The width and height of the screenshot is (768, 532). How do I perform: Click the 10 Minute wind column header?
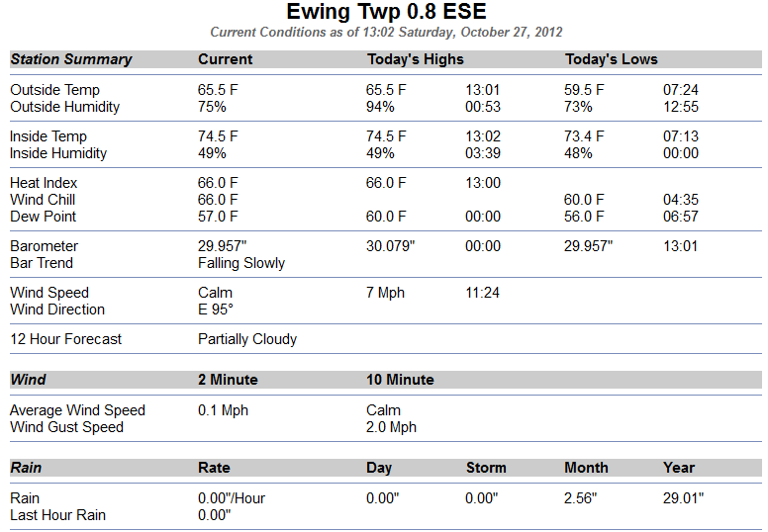click(x=400, y=380)
